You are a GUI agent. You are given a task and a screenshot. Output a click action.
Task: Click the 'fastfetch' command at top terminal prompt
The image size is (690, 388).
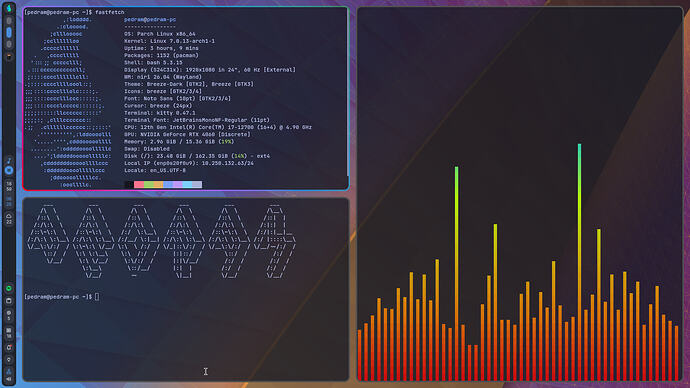[x=110, y=12]
